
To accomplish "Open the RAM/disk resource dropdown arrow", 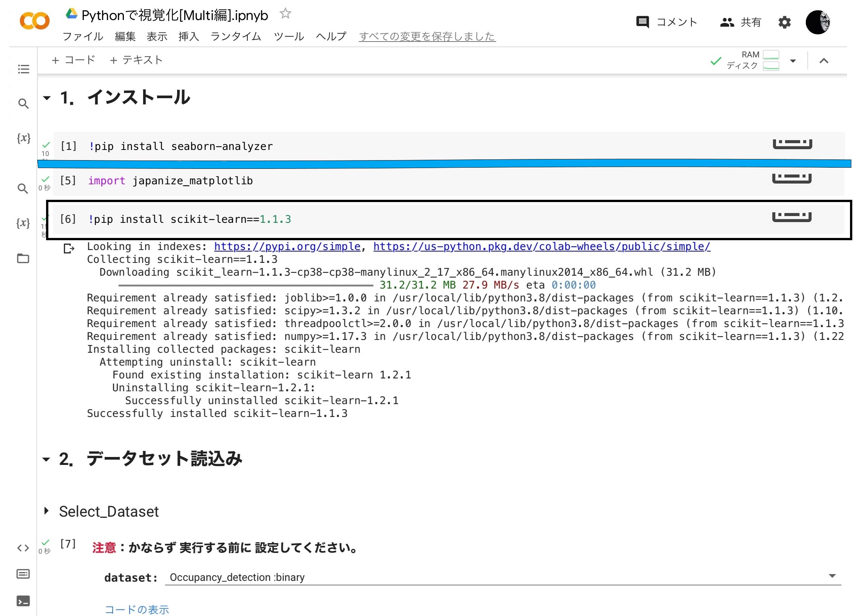I will (792, 61).
